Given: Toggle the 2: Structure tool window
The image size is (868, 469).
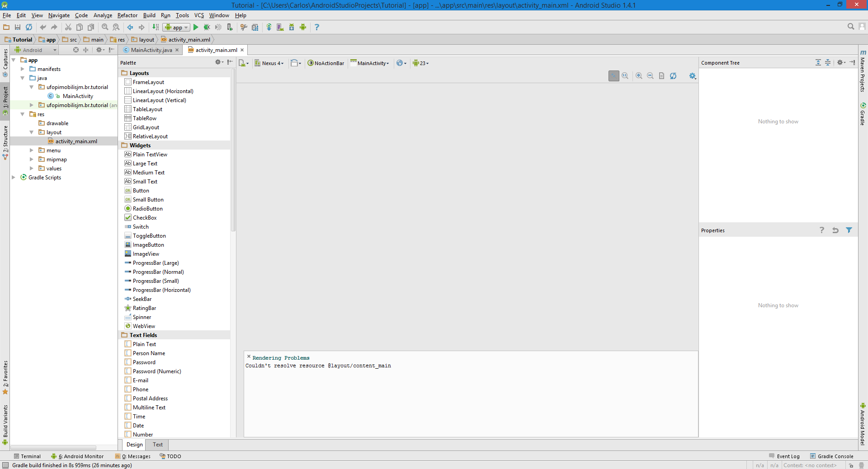Looking at the screenshot, I should [x=5, y=142].
